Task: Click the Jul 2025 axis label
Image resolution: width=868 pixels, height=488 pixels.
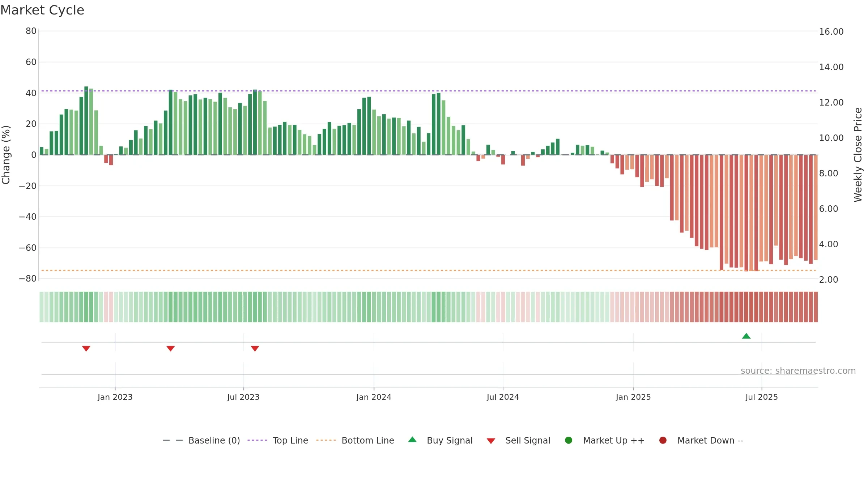Action: (762, 397)
